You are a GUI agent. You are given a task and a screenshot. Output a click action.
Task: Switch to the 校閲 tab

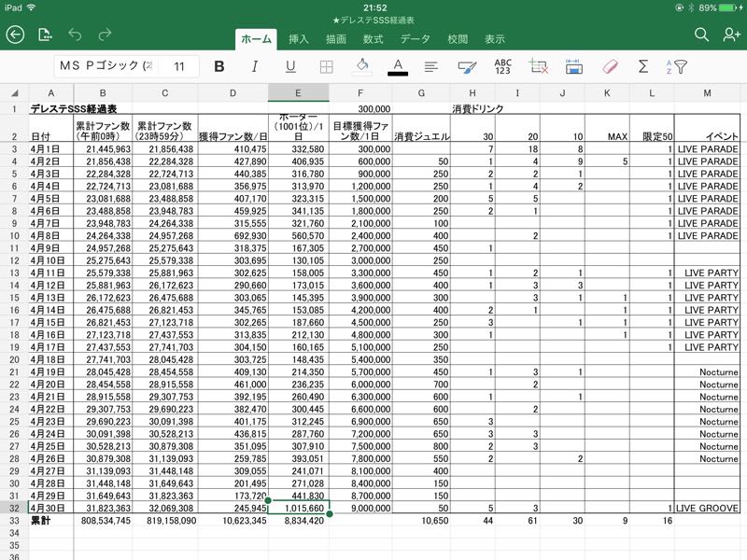458,39
